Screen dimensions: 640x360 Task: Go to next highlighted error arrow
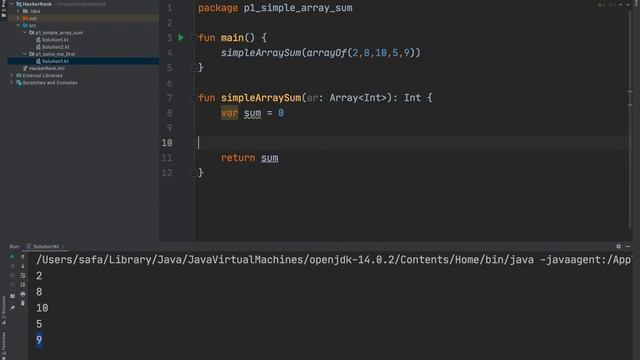coord(628,4)
